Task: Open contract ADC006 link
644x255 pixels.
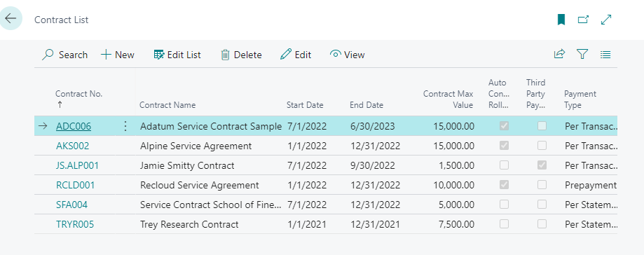Action: click(x=74, y=127)
